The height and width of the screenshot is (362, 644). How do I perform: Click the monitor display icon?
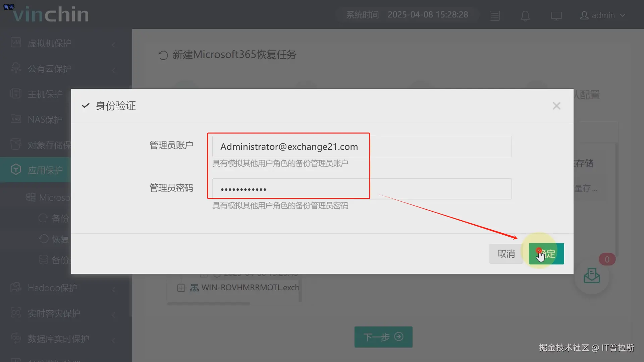(556, 16)
